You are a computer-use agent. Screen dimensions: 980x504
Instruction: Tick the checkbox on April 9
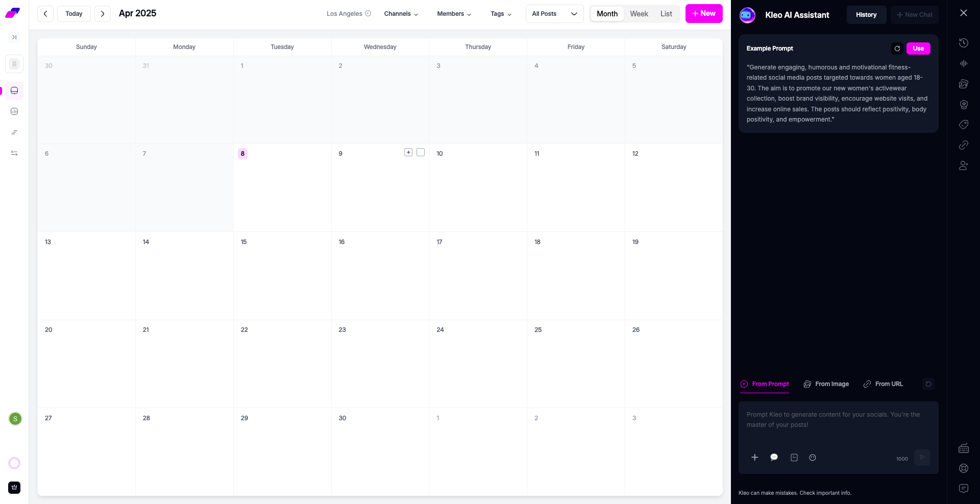(421, 152)
